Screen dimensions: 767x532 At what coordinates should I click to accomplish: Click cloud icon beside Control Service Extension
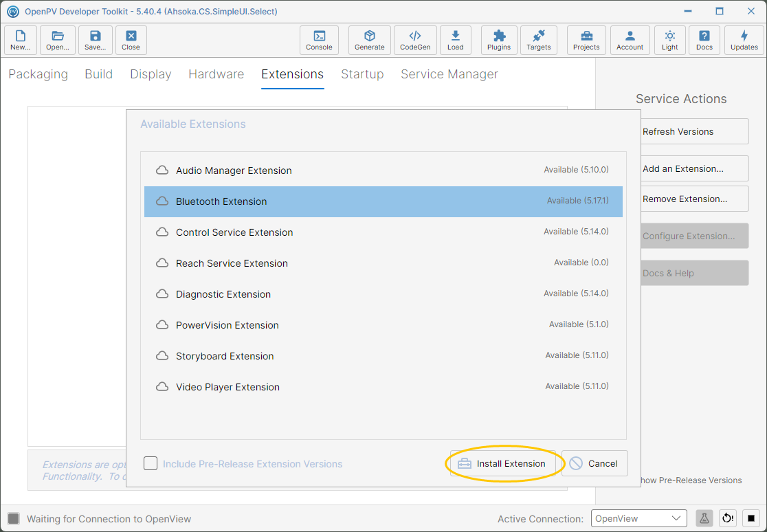[x=162, y=232]
